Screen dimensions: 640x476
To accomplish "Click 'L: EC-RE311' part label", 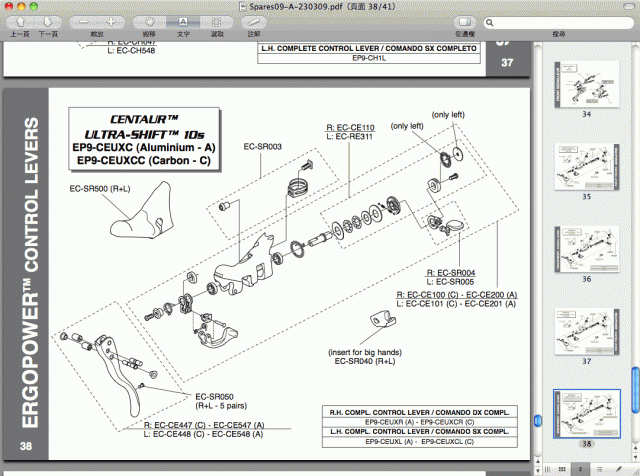I will 349,136.
